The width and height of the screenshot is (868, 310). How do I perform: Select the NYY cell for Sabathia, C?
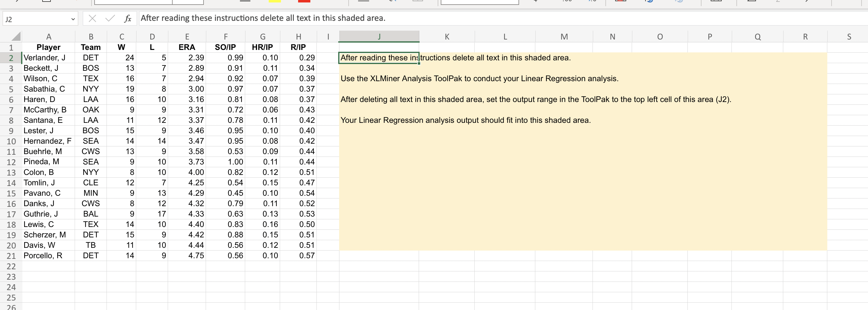click(90, 89)
